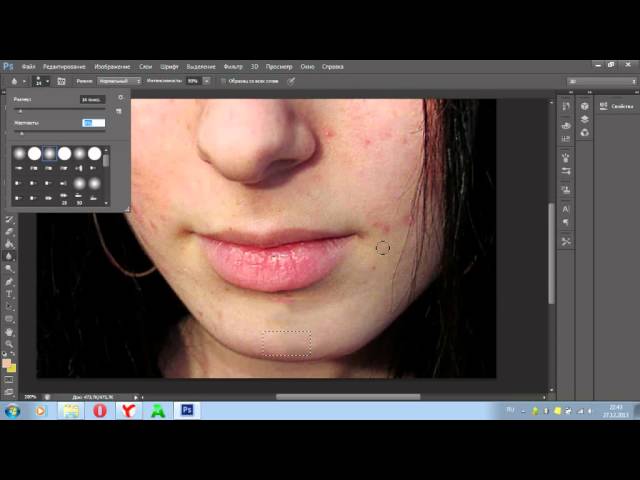Click the brush size value field
Image resolution: width=640 pixels, height=480 pixels.
click(92, 100)
